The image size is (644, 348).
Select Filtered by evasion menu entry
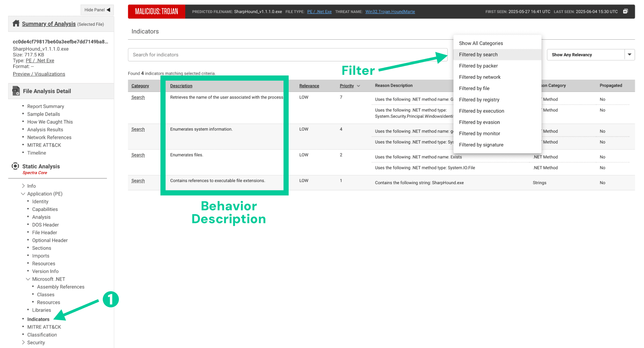tap(479, 122)
